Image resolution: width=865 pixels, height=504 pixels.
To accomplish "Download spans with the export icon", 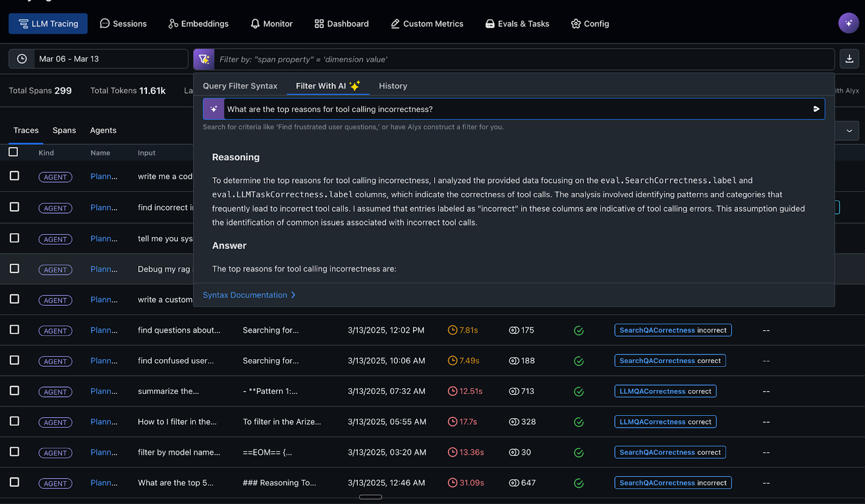I will [x=849, y=59].
